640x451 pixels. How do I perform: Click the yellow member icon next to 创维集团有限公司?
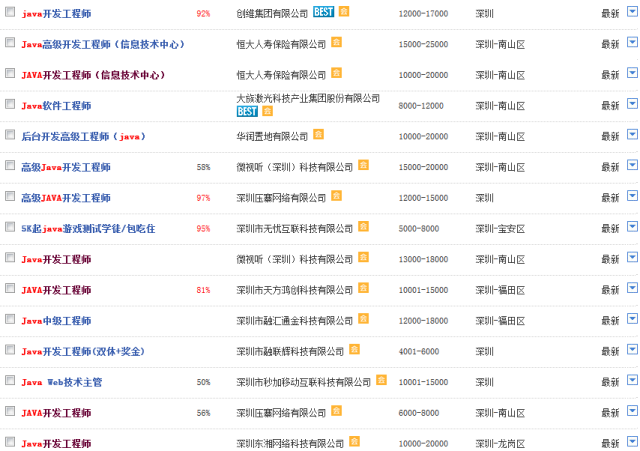pyautogui.click(x=344, y=11)
